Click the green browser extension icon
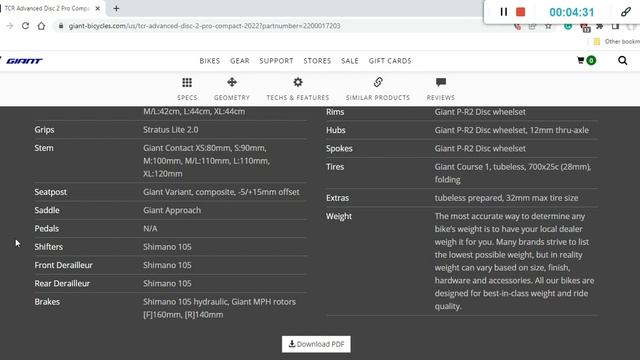The image size is (640, 360). point(568,26)
